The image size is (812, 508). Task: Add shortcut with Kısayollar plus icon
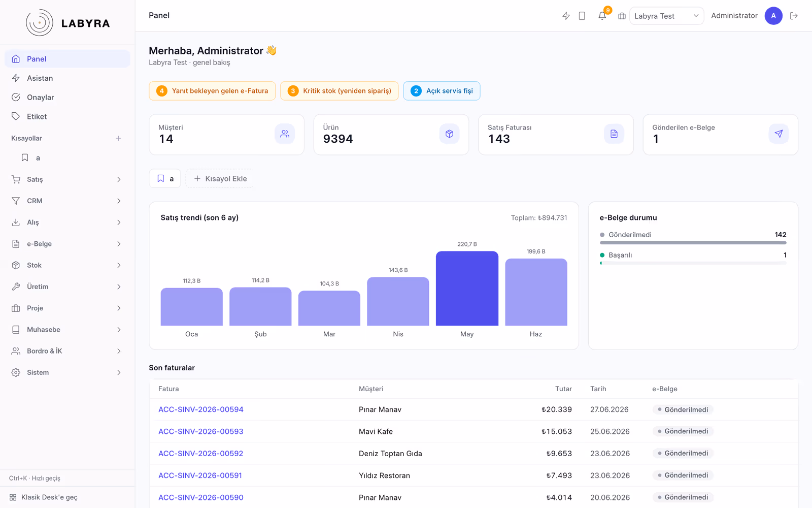[x=118, y=138]
